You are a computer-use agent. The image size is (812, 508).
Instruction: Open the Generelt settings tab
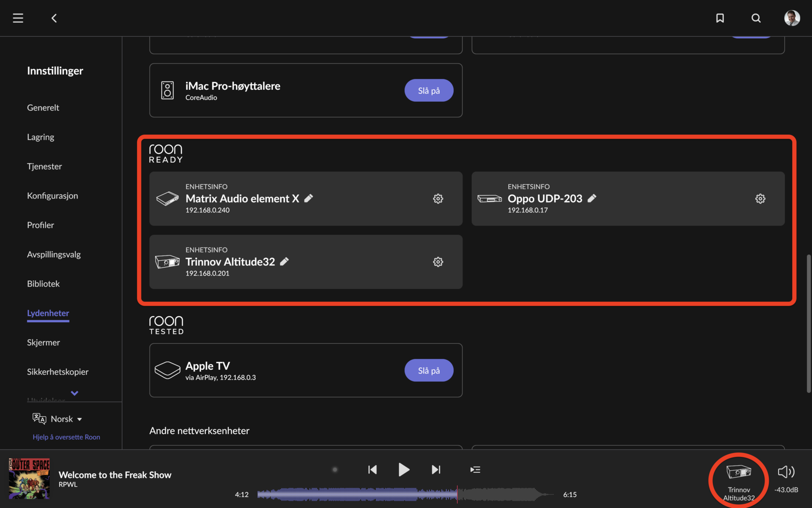coord(43,108)
